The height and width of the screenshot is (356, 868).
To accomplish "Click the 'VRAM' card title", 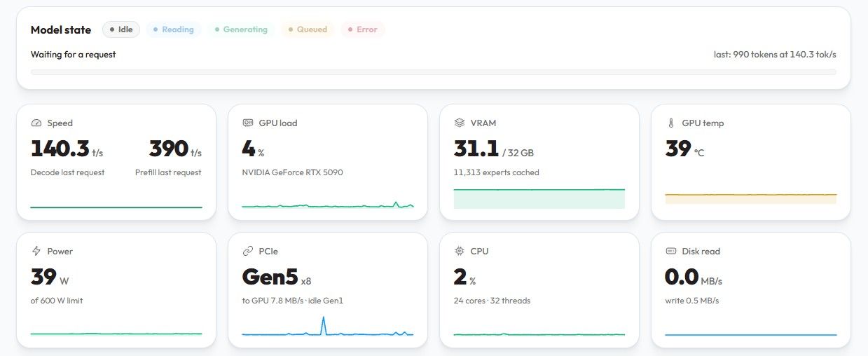I will pos(483,123).
